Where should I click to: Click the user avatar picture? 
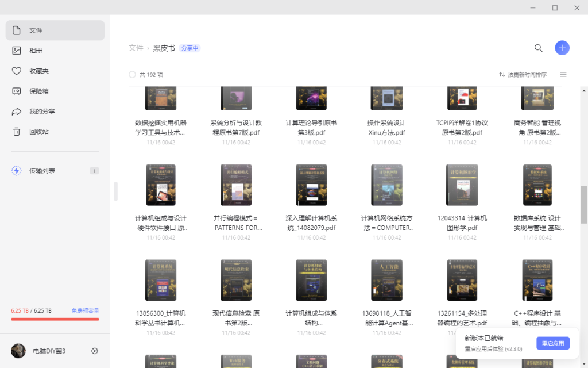click(18, 351)
